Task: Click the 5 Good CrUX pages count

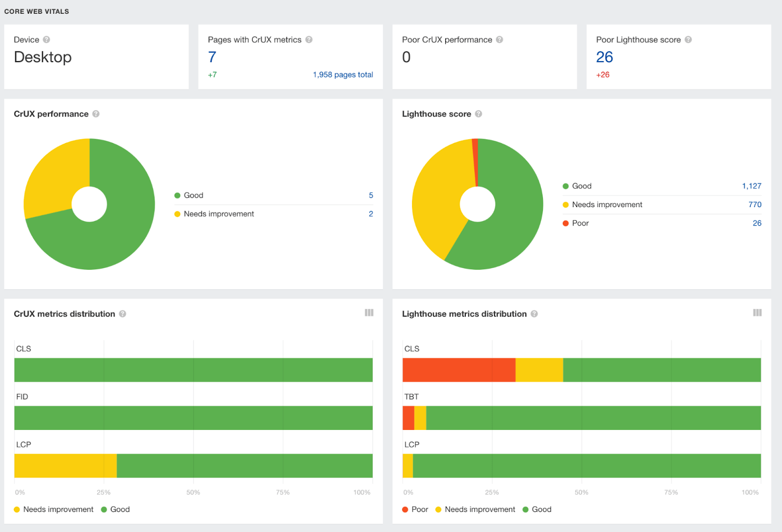Action: [371, 195]
